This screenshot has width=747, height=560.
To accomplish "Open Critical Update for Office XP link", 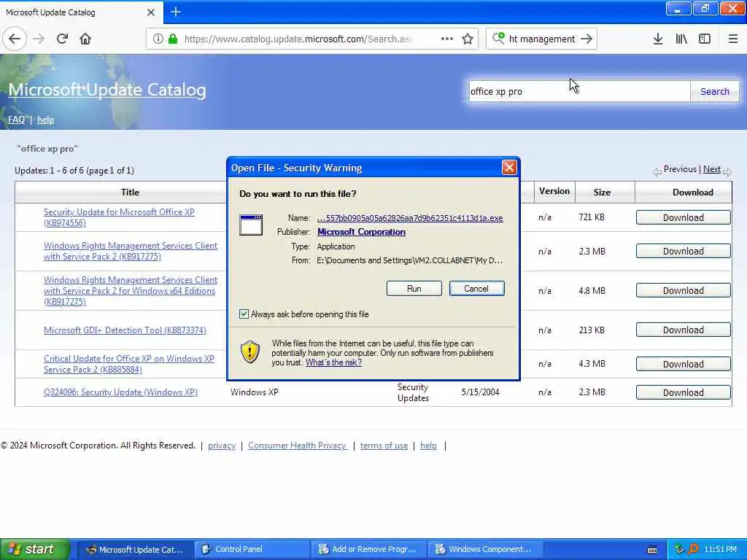I will tap(128, 364).
